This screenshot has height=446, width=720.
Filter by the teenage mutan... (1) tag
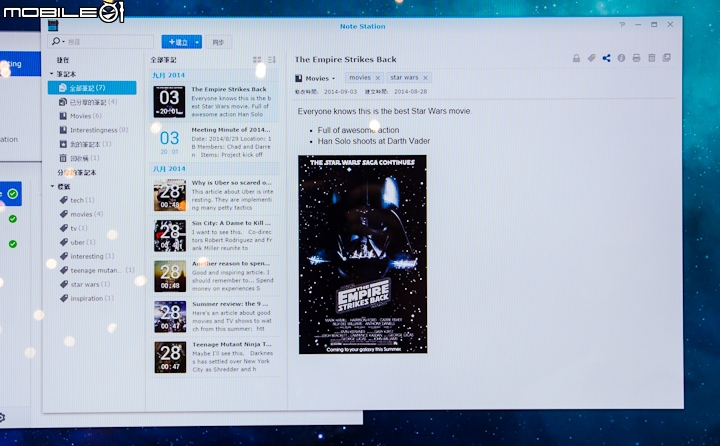point(97,270)
